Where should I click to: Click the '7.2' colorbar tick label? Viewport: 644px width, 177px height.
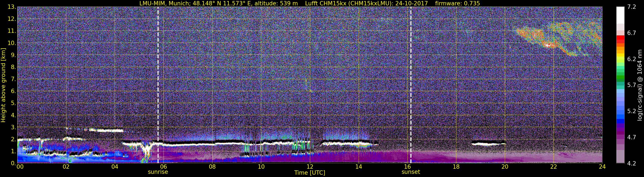632,7
